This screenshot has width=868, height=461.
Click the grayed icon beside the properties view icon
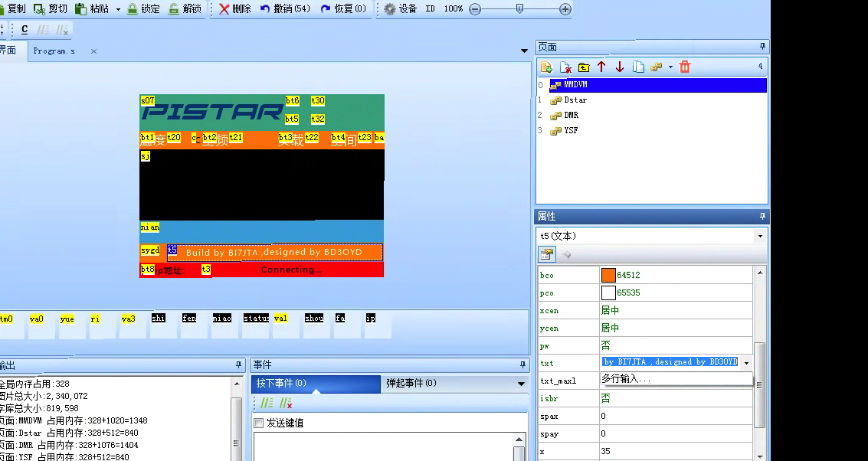point(565,254)
